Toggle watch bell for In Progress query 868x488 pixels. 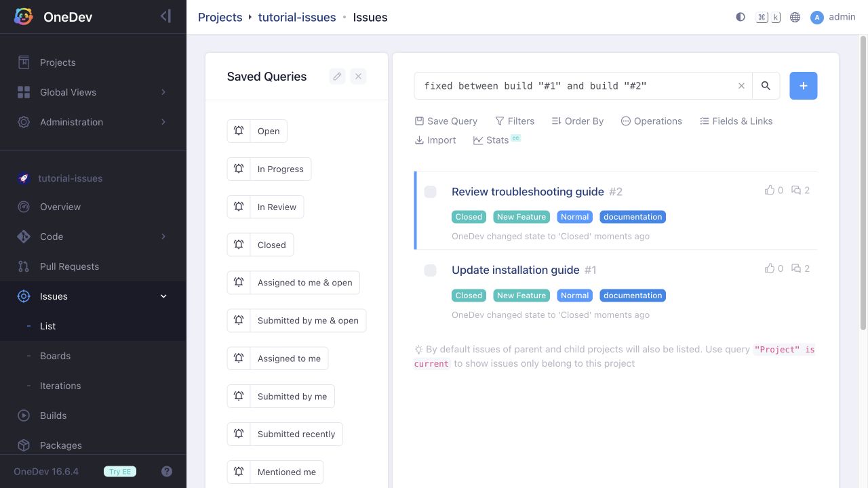coord(239,169)
